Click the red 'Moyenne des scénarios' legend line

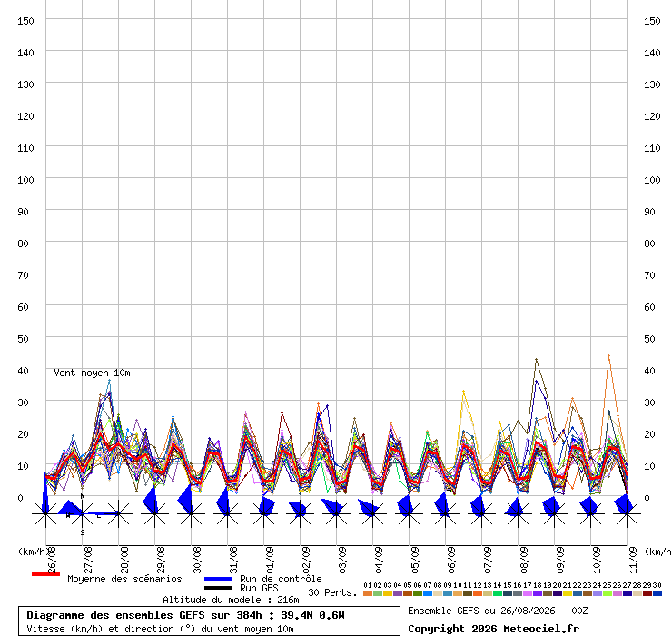tap(45, 574)
